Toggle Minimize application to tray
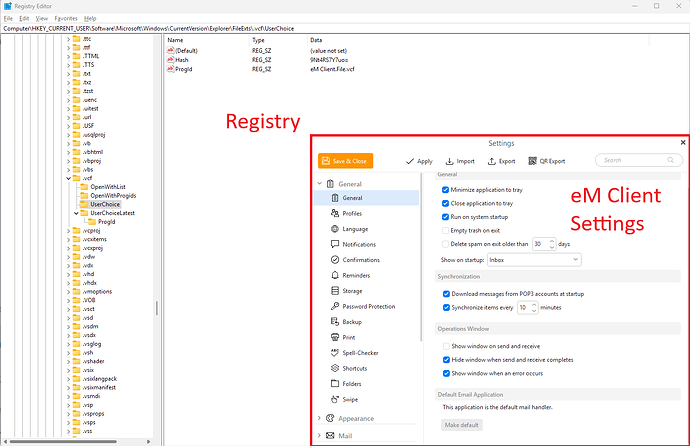 click(445, 190)
